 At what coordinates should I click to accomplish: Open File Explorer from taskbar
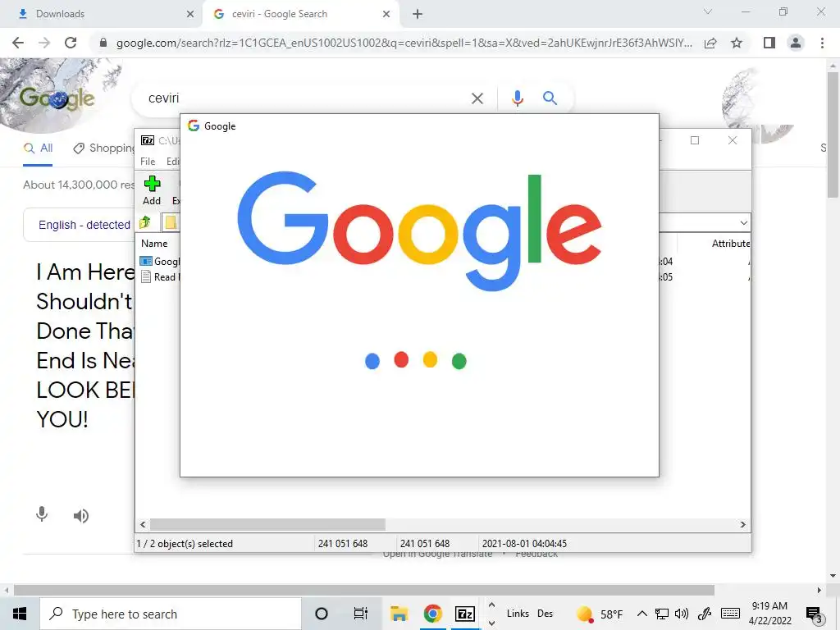coord(399,614)
